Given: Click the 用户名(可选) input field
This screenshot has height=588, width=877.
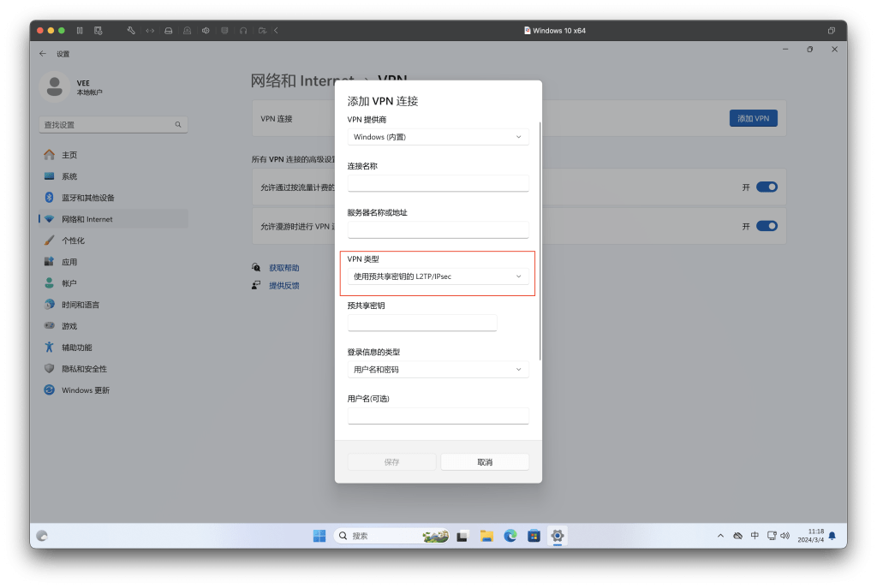Looking at the screenshot, I should [438, 415].
